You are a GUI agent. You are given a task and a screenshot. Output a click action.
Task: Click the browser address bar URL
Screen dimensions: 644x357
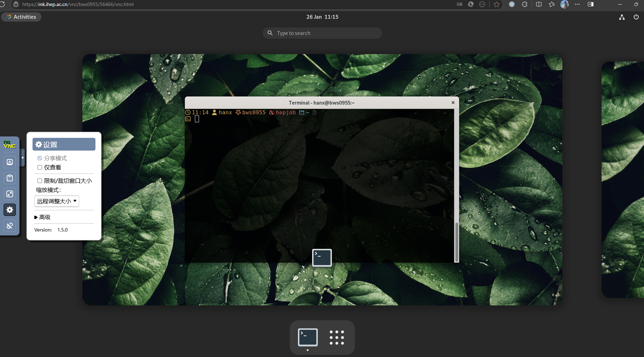point(78,4)
